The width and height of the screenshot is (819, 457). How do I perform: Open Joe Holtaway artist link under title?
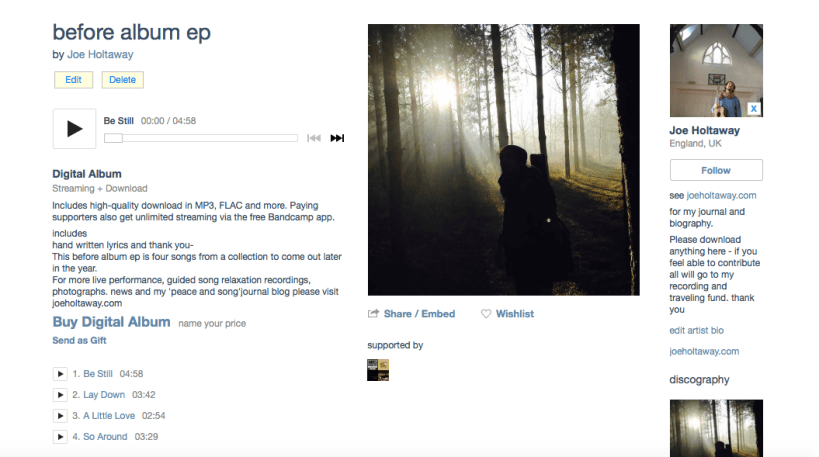point(100,54)
